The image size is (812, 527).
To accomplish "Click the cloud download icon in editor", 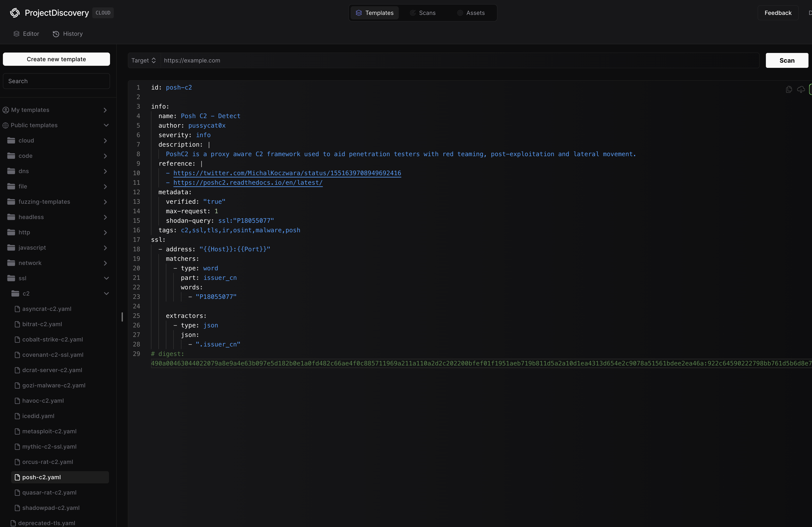I will (801, 89).
